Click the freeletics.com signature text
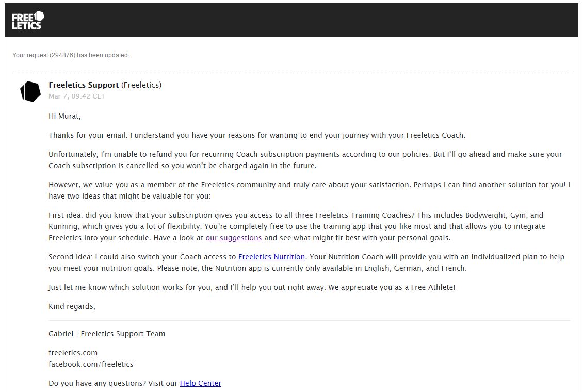The height and width of the screenshot is (392, 583). [73, 353]
